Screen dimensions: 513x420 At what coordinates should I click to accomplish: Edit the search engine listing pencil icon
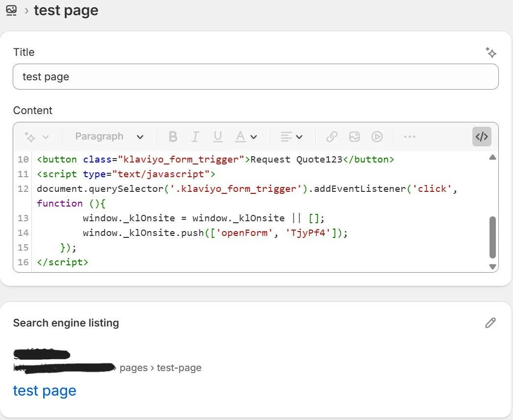coord(490,323)
